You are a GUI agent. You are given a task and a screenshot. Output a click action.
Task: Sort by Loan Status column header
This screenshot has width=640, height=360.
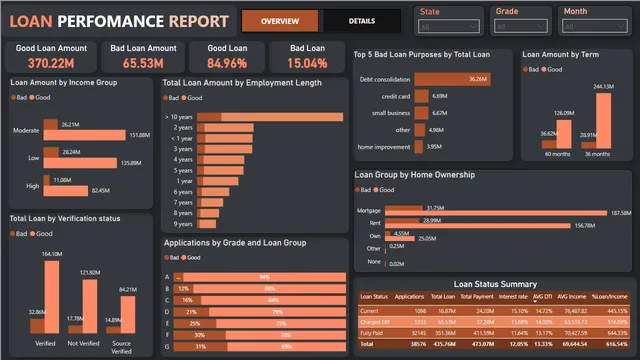tap(374, 297)
